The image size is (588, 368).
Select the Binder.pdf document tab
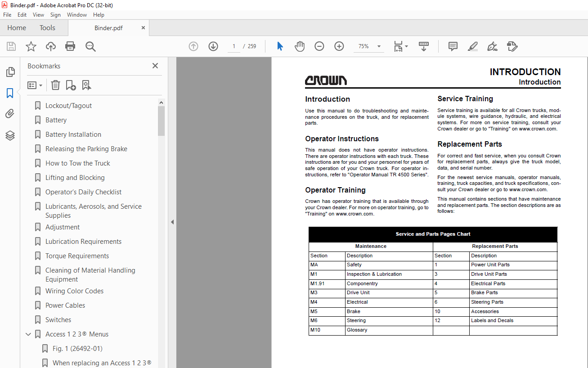(x=108, y=28)
